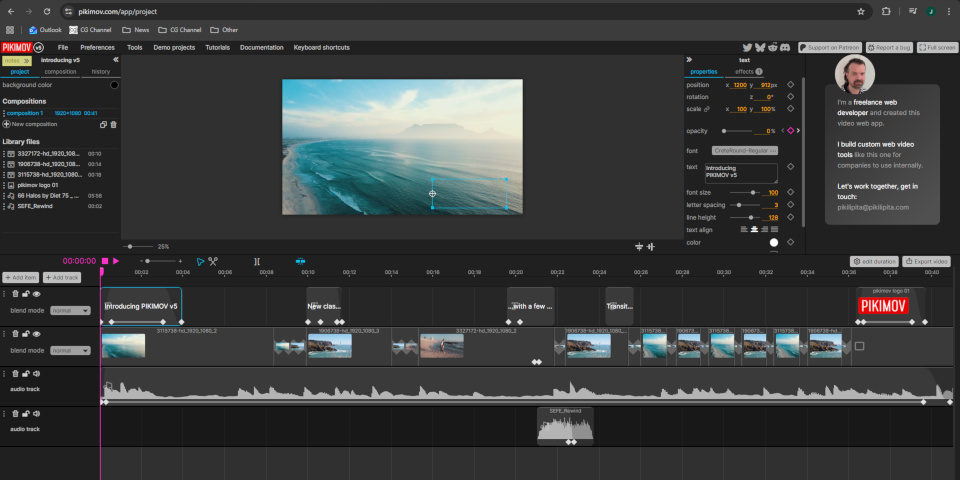Screen dimensions: 960x480
Task: Mute the first audio track speaker icon
Action: click(36, 375)
